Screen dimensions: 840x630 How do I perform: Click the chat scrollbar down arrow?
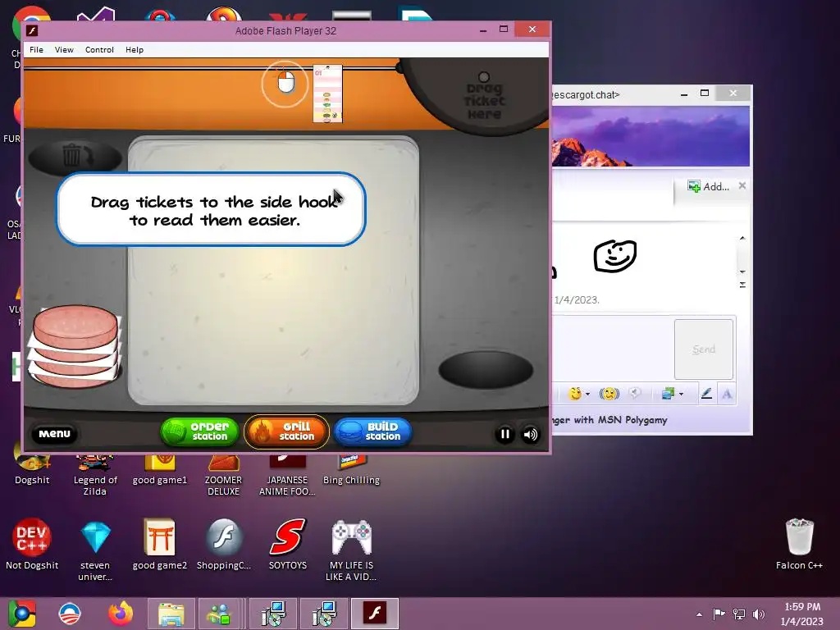coord(742,272)
